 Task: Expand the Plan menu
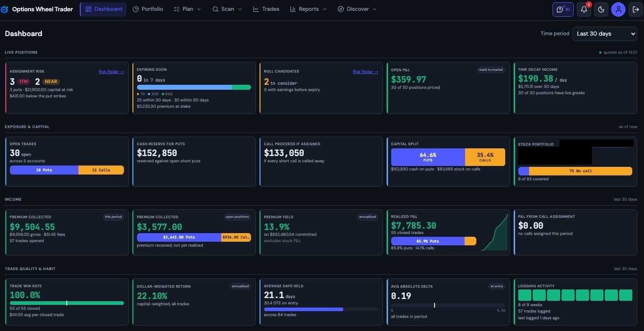pos(187,9)
